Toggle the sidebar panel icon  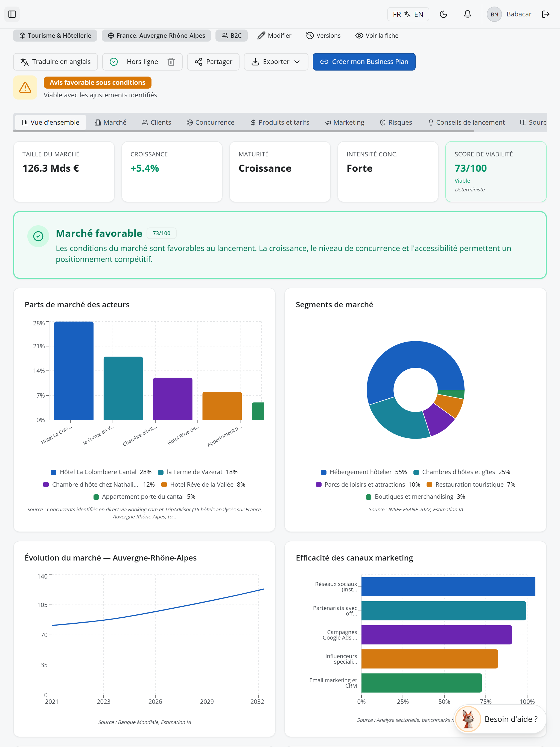tap(12, 14)
